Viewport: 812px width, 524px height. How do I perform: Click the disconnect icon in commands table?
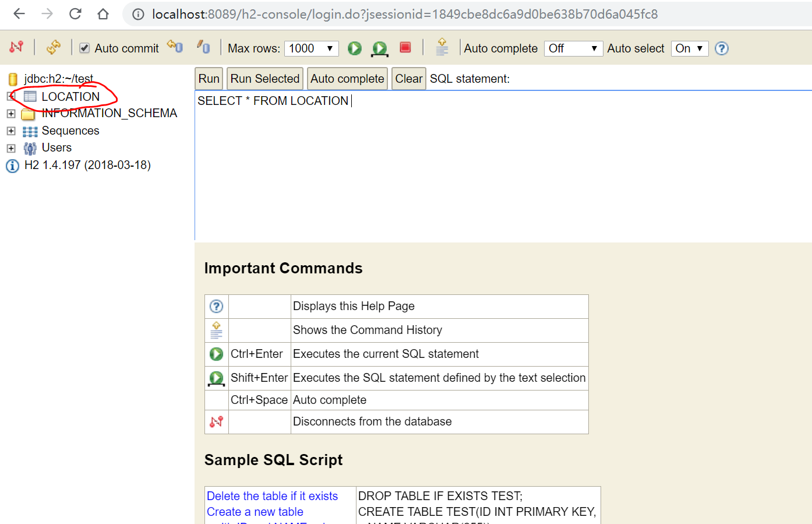click(216, 421)
